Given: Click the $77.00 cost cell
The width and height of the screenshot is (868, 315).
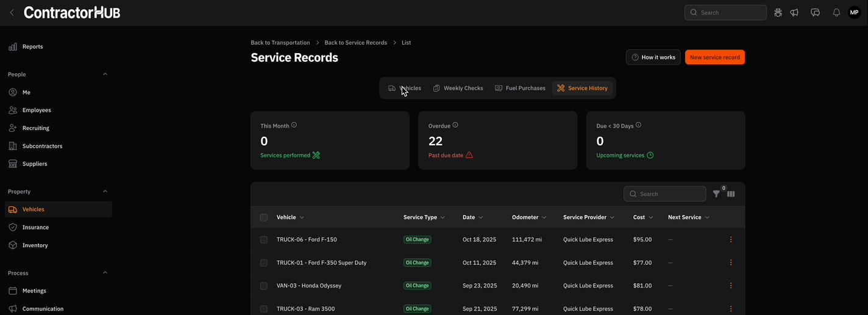Looking at the screenshot, I should coord(642,263).
